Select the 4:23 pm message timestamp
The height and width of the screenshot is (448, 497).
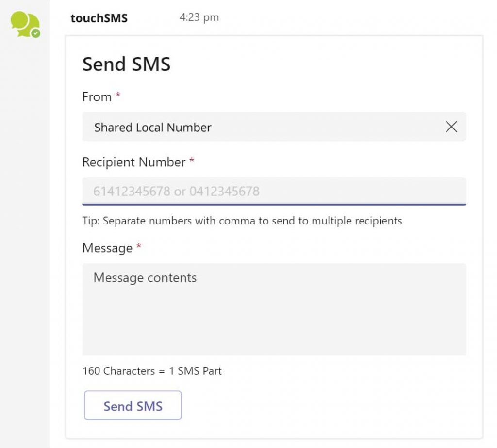[x=199, y=17]
